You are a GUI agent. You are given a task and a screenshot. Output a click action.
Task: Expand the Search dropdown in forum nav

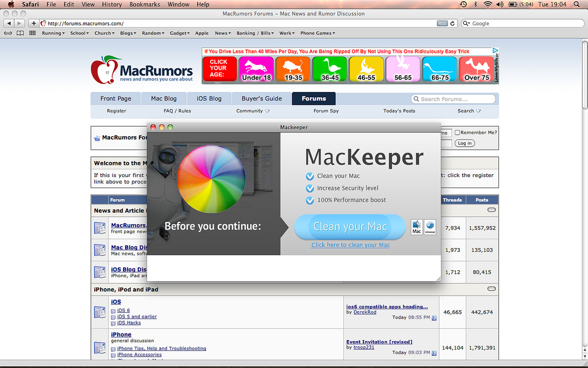click(469, 111)
